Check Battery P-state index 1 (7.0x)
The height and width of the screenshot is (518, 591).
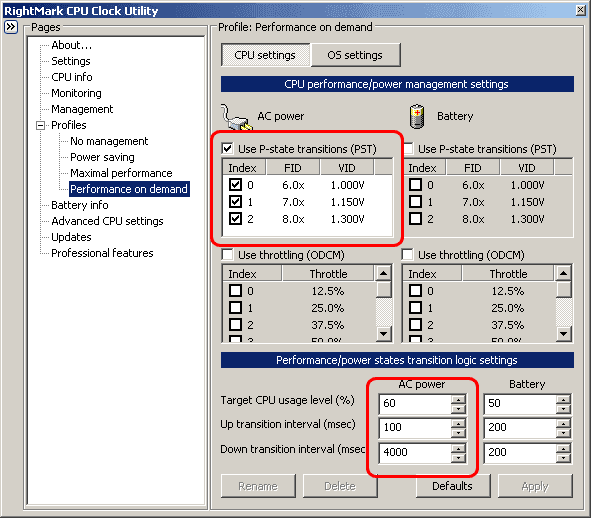coord(415,202)
